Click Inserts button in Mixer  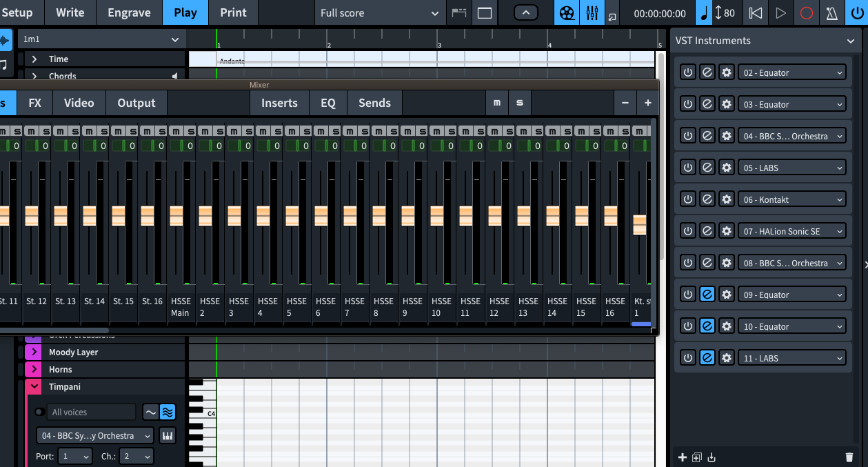(279, 103)
